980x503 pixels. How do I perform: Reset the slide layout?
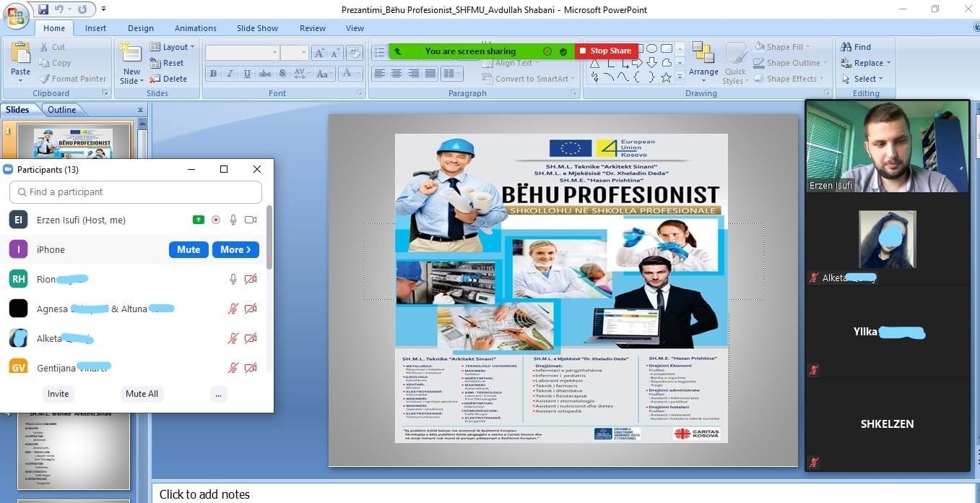pos(168,63)
